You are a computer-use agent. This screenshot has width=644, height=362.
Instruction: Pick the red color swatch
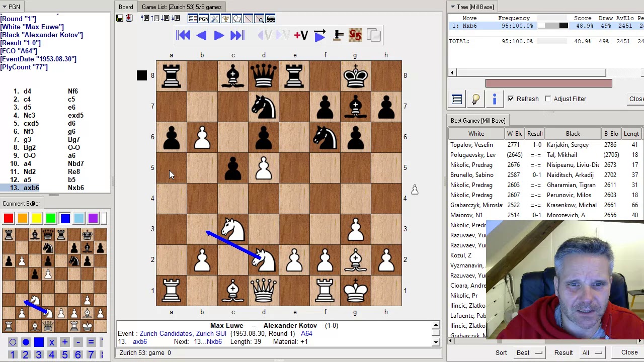(9, 218)
